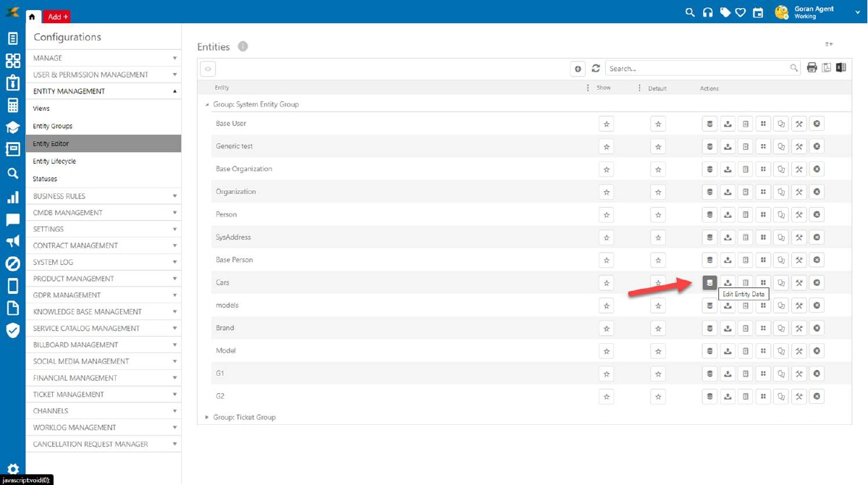
Task: Click the calendar icon in top bar
Action: 758,12
